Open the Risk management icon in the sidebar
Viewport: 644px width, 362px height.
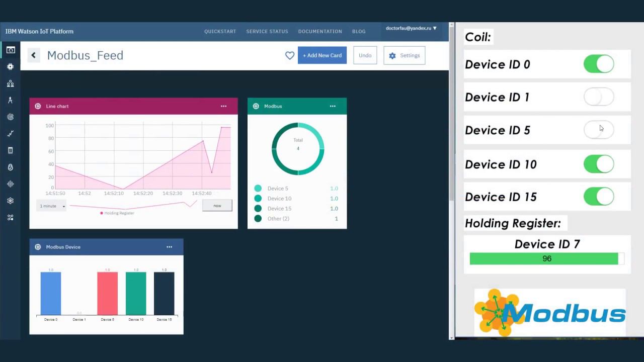click(10, 184)
